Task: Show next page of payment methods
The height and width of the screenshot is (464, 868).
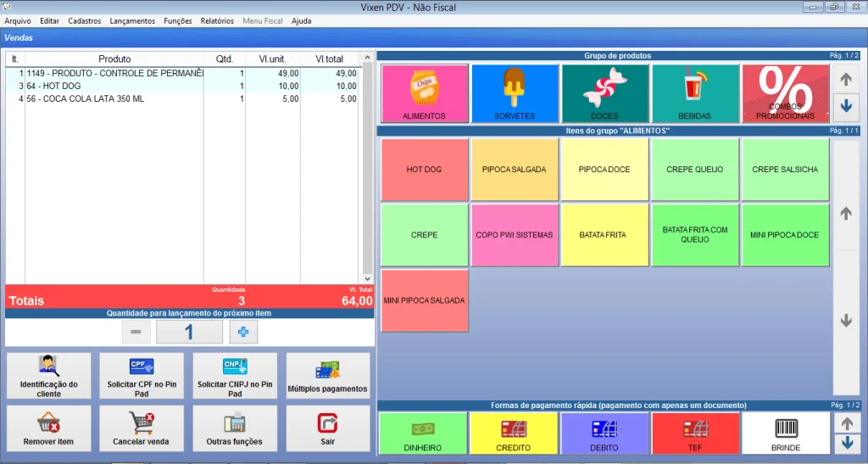Action: (x=846, y=444)
